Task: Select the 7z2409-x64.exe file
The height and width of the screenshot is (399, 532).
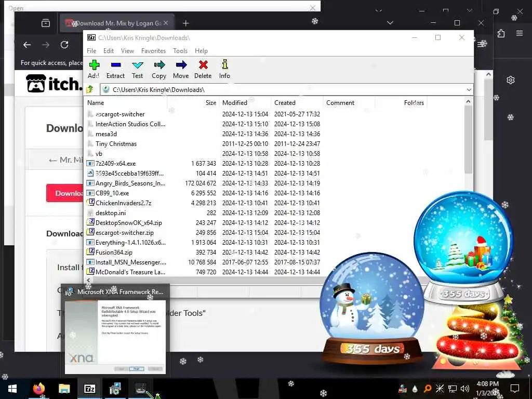Action: click(115, 164)
